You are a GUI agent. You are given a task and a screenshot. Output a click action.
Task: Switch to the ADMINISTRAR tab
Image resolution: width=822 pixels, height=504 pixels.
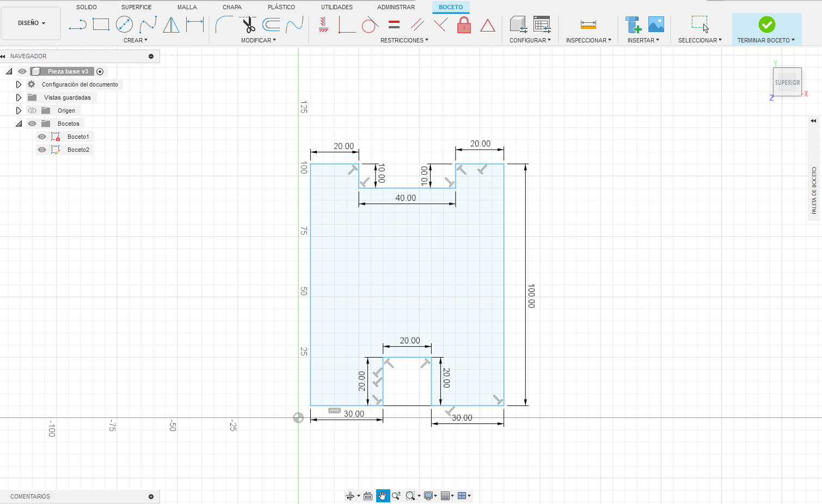[396, 7]
